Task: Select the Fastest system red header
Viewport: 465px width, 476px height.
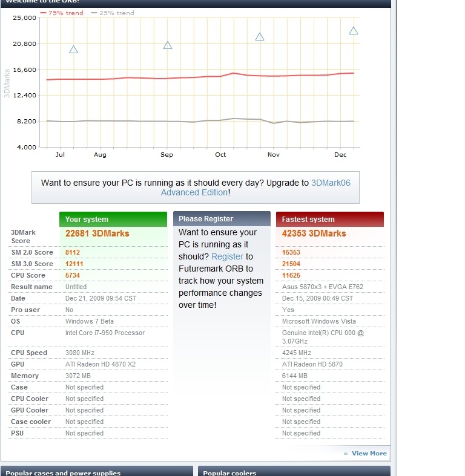Action: point(330,219)
